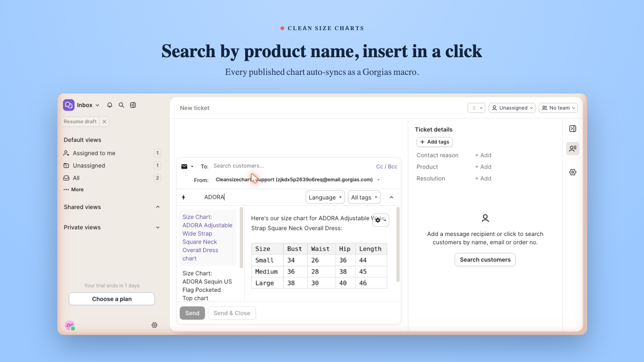The width and height of the screenshot is (644, 362).
Task: Collapse the Shared views section
Action: coord(158,207)
